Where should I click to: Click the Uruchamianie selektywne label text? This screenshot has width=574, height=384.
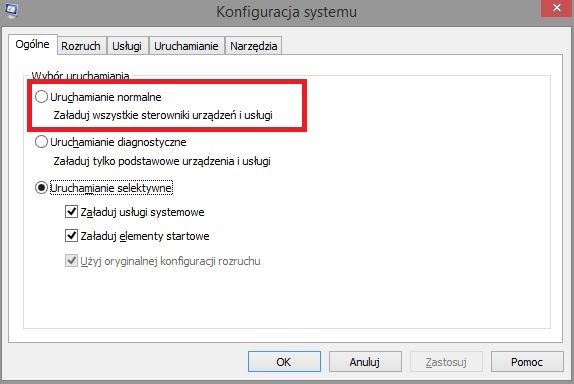[x=111, y=188]
